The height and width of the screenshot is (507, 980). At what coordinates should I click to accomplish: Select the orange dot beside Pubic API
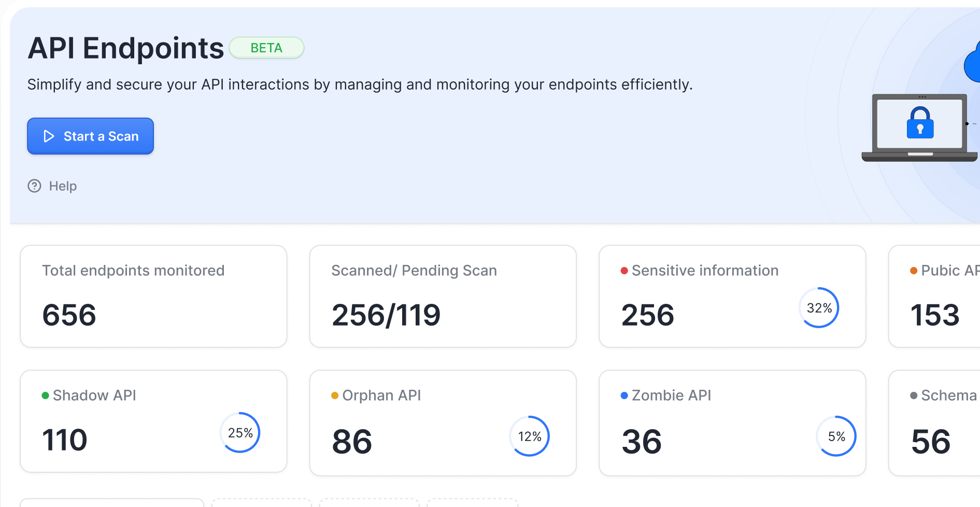(x=913, y=270)
